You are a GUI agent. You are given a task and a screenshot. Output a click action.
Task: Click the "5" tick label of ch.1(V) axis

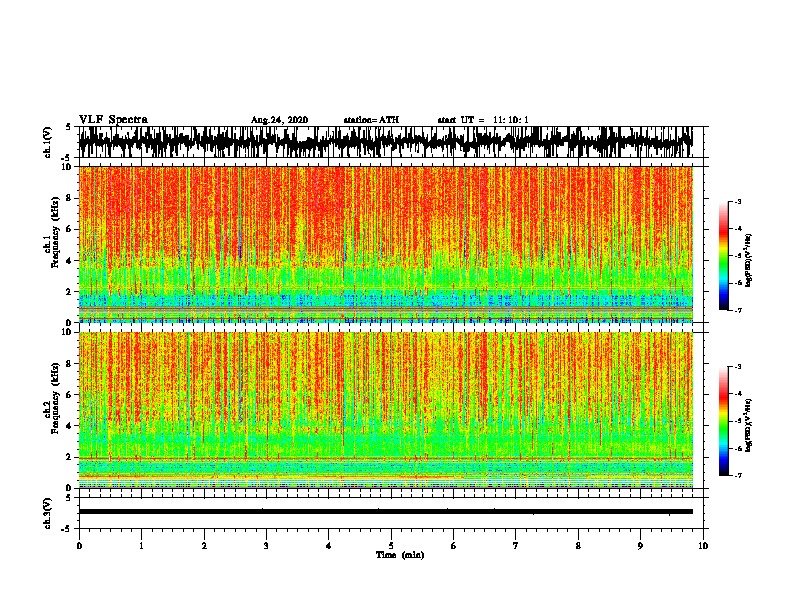(x=69, y=127)
